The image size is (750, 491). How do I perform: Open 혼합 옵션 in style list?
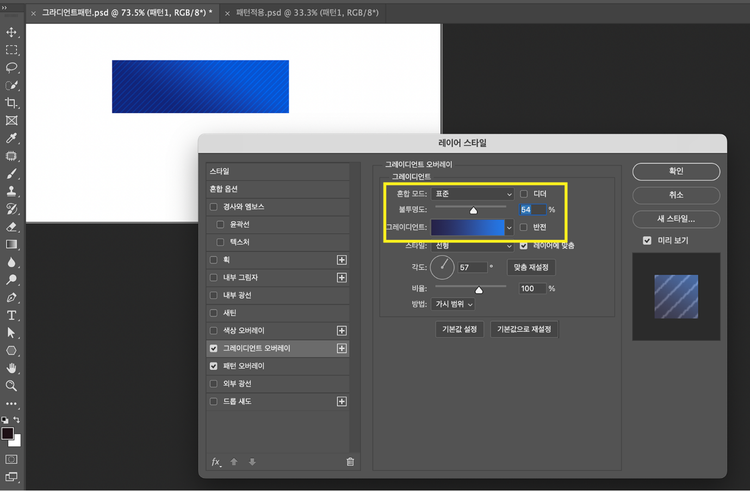277,189
